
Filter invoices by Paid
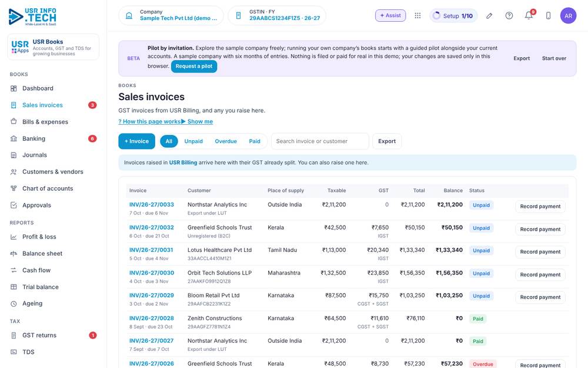pos(255,141)
